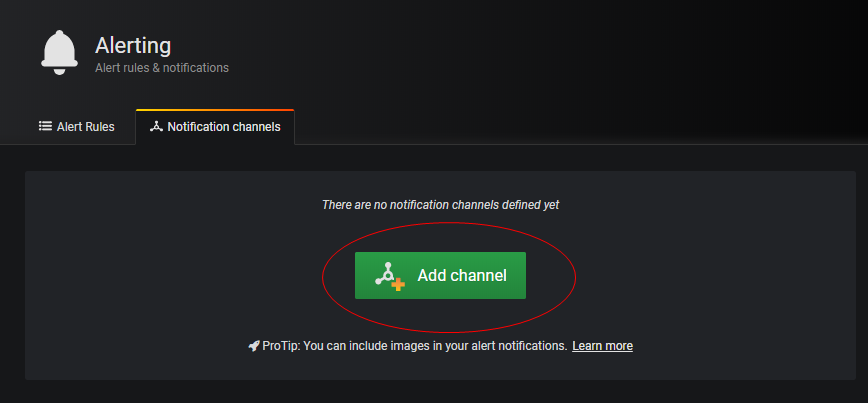Click the 'Alert Rules' tab label text
Viewport: 868px width, 403px height.
tap(86, 127)
